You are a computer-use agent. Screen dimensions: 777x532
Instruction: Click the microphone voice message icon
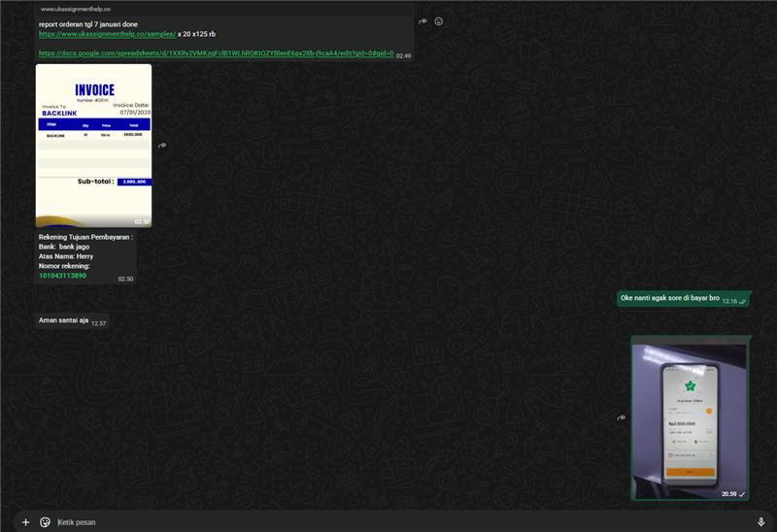tap(760, 522)
